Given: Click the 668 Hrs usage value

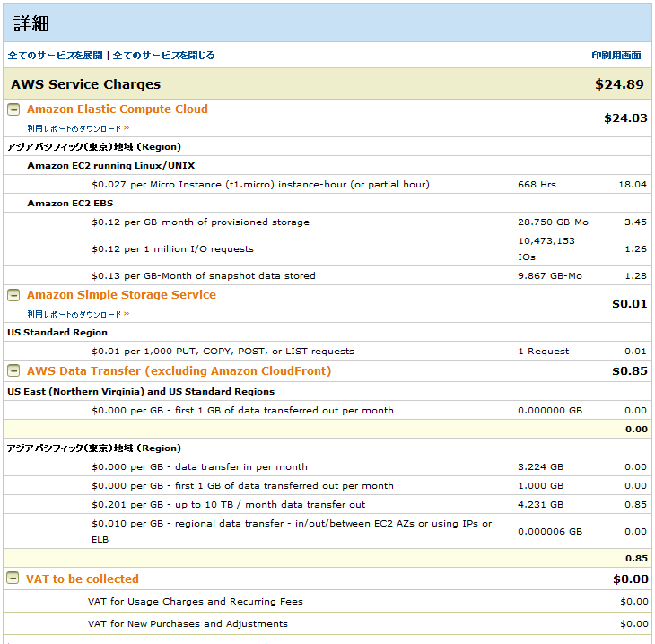Looking at the screenshot, I should coord(537,185).
